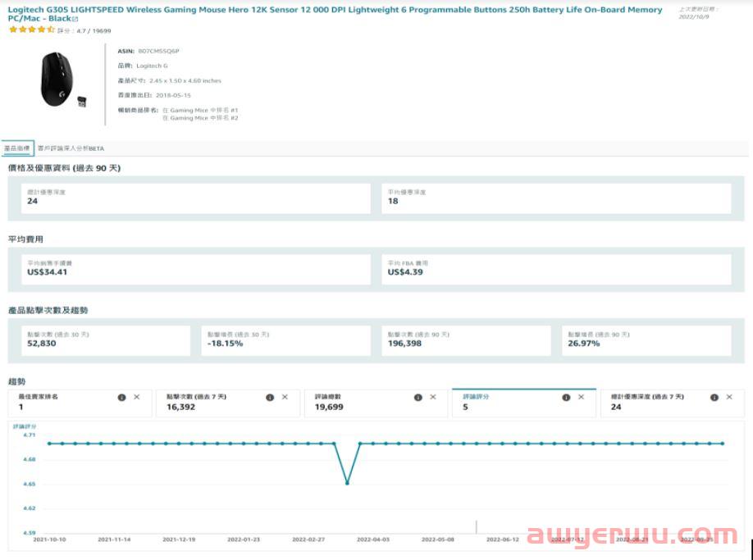The width and height of the screenshot is (753, 560).
Task: Remove the 總計優惠深度 (過去 7 天) trend card
Action: click(729, 398)
